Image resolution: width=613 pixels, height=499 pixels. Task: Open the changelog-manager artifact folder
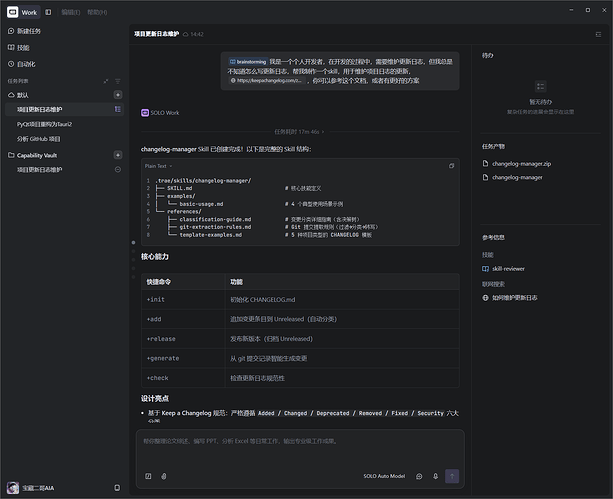tap(517, 178)
